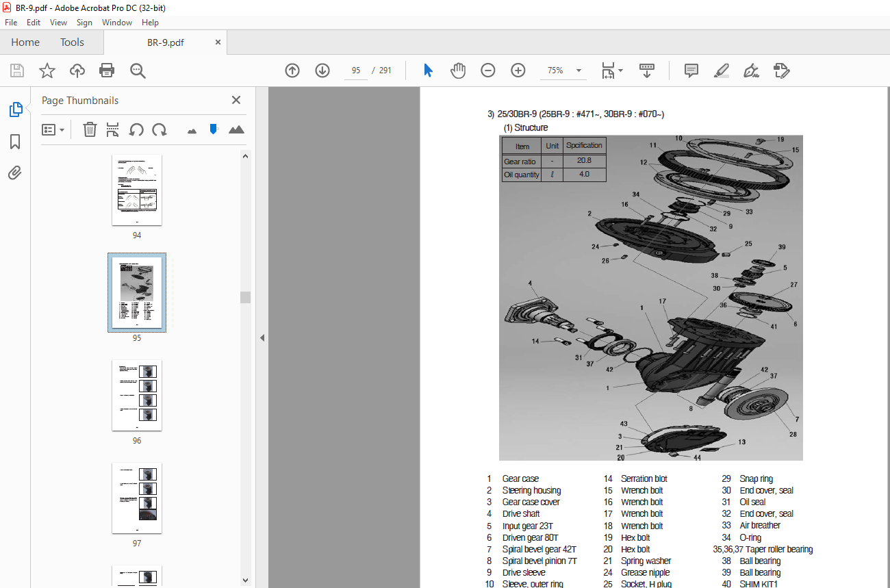
Task: Select the page 96 thumbnail
Action: tap(137, 396)
